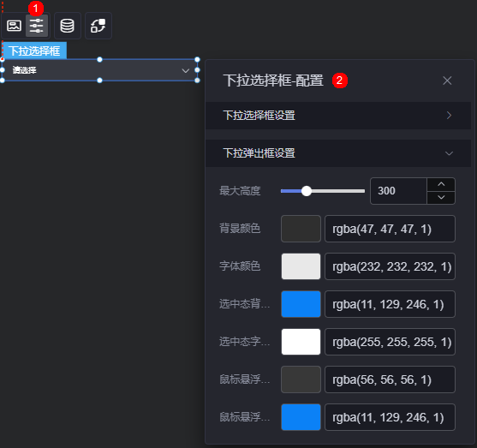Expand the 下拉选择框设置 section

coord(338,116)
